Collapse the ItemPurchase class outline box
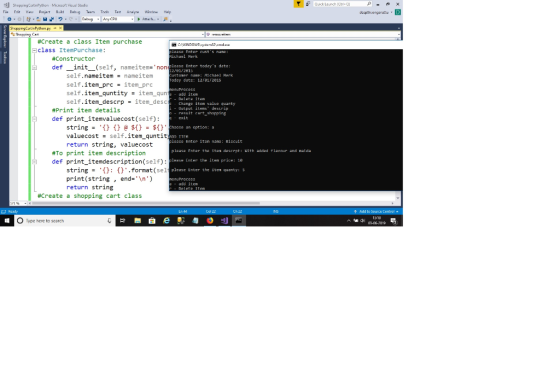This screenshot has height=373, width=560. [34, 50]
